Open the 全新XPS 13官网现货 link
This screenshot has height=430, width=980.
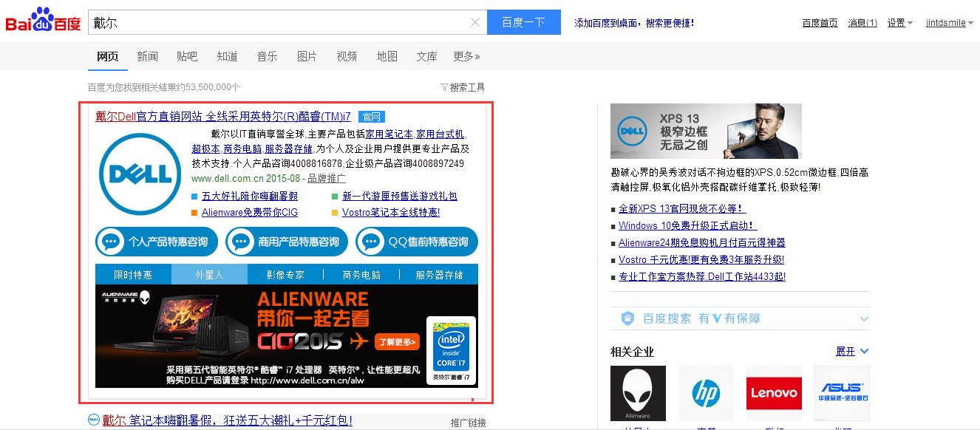pos(679,208)
